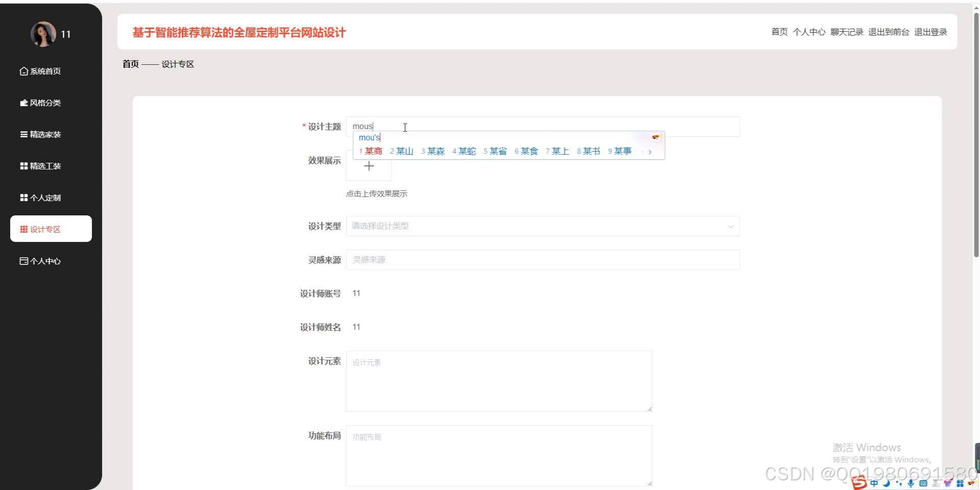Click the grid icon beside 精选工装
The height and width of the screenshot is (490, 980).
[x=23, y=166]
